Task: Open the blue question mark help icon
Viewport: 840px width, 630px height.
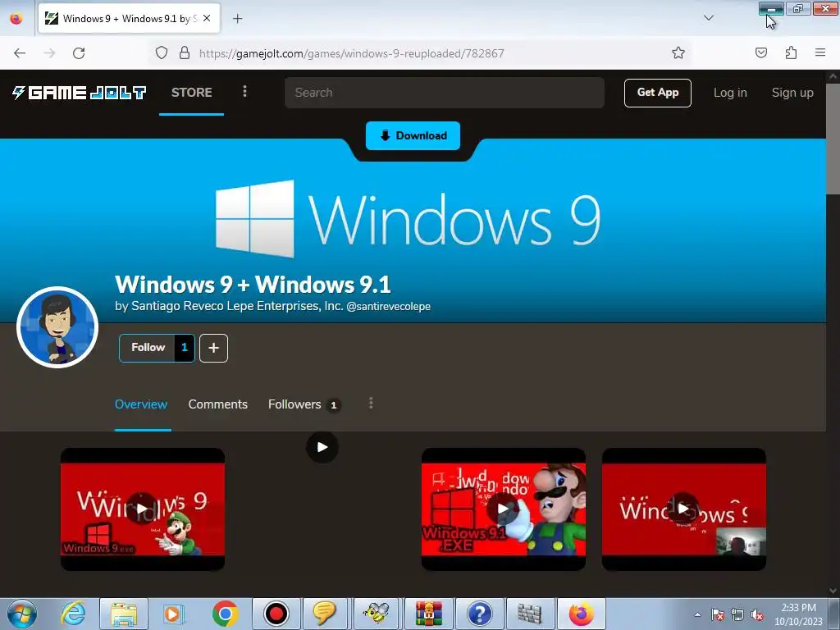Action: pyautogui.click(x=479, y=614)
